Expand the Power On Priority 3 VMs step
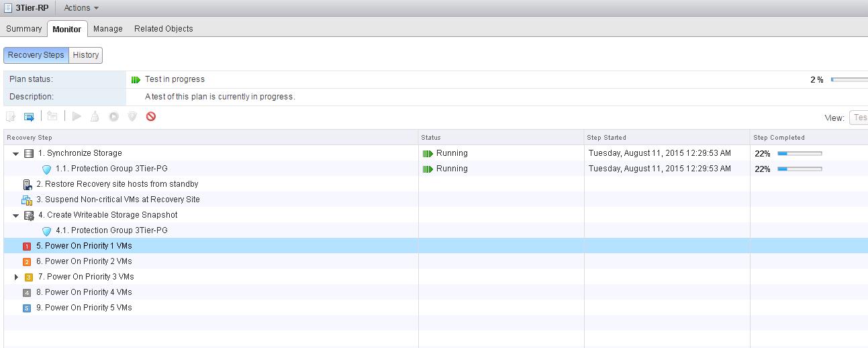868x348 pixels. pos(17,277)
